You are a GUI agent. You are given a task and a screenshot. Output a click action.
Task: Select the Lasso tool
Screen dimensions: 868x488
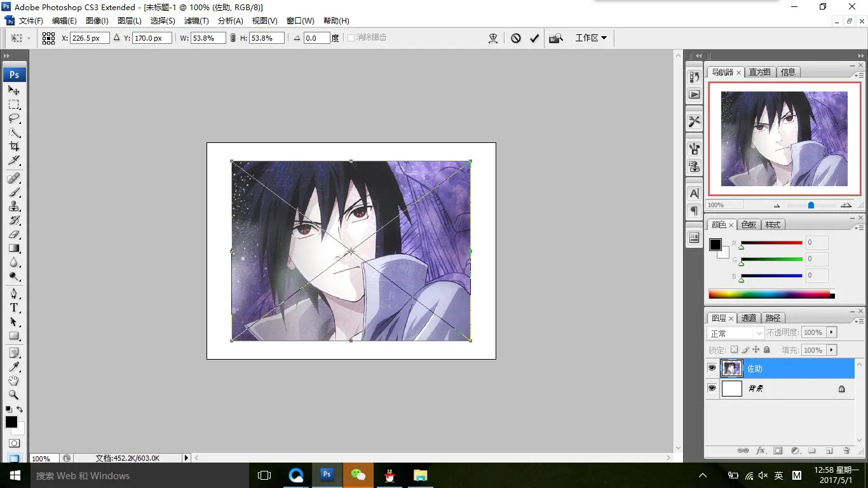[14, 119]
